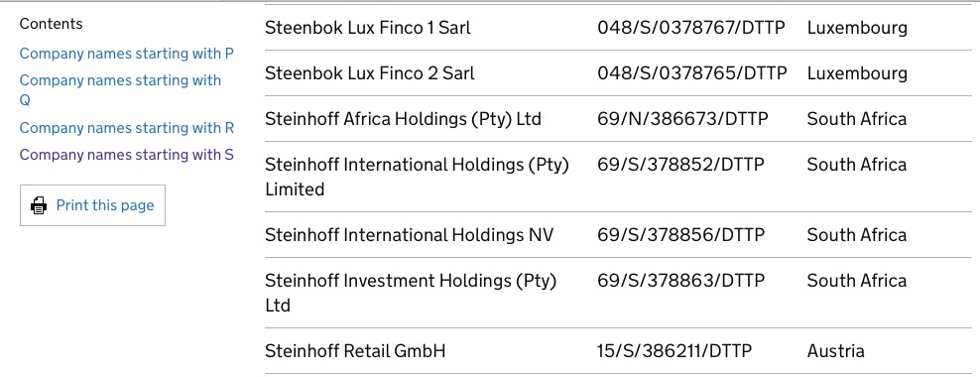Image resolution: width=980 pixels, height=377 pixels.
Task: Click Steinhoff Africa Holdings (Pty) Ltd cell
Action: 403,119
